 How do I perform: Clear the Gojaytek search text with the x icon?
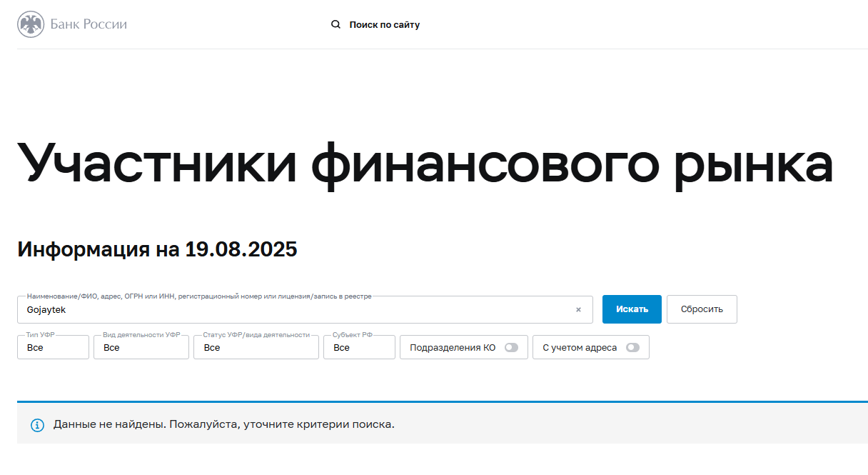578,310
